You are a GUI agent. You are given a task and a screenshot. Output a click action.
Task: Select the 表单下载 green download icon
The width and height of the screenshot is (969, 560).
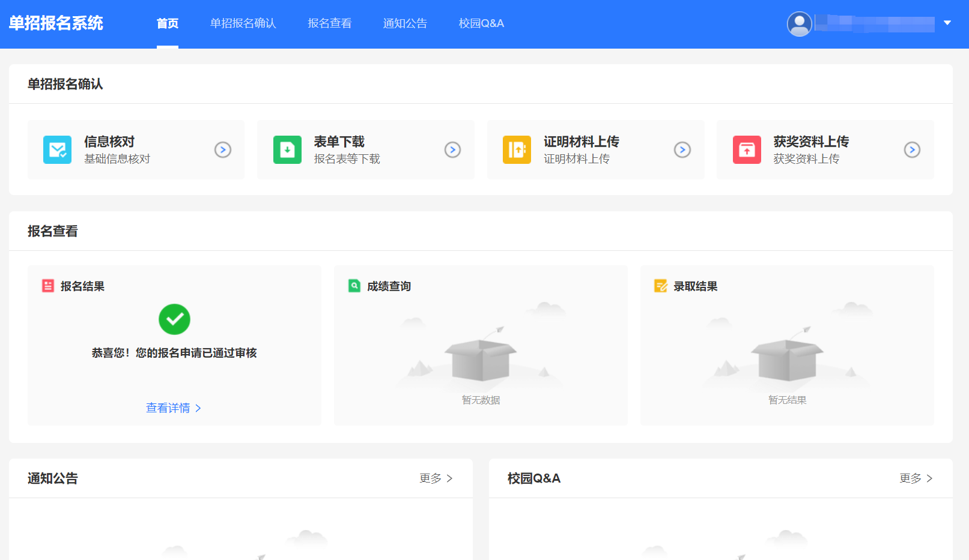tap(287, 149)
